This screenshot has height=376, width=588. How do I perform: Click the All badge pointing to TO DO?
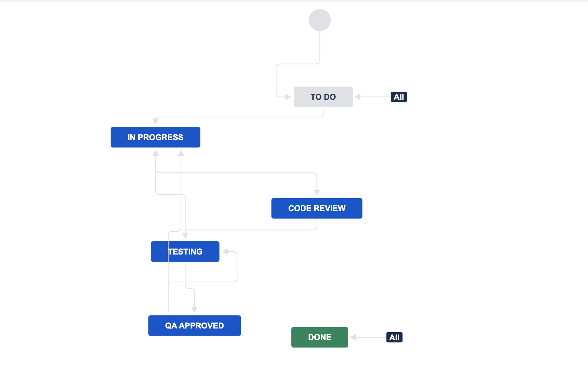(398, 97)
